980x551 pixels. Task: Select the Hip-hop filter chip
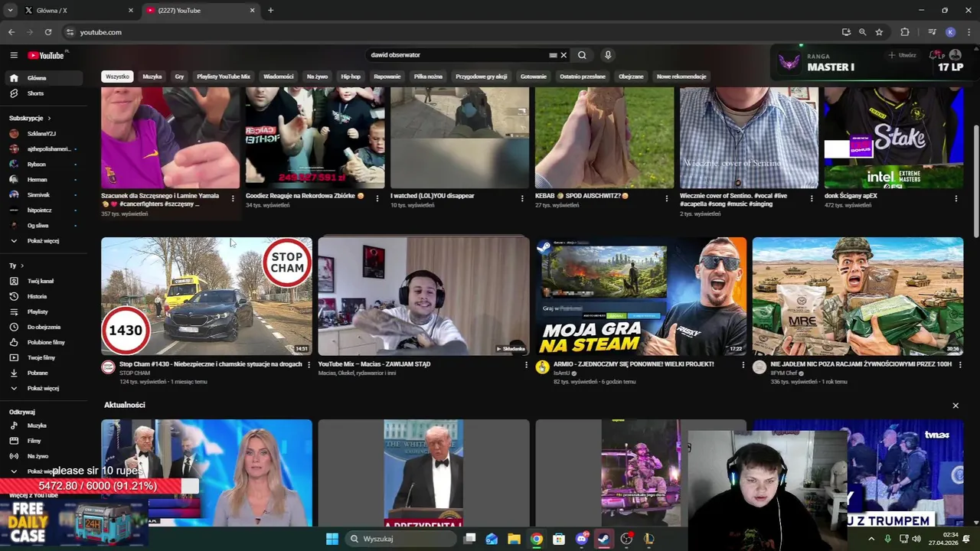coord(351,77)
